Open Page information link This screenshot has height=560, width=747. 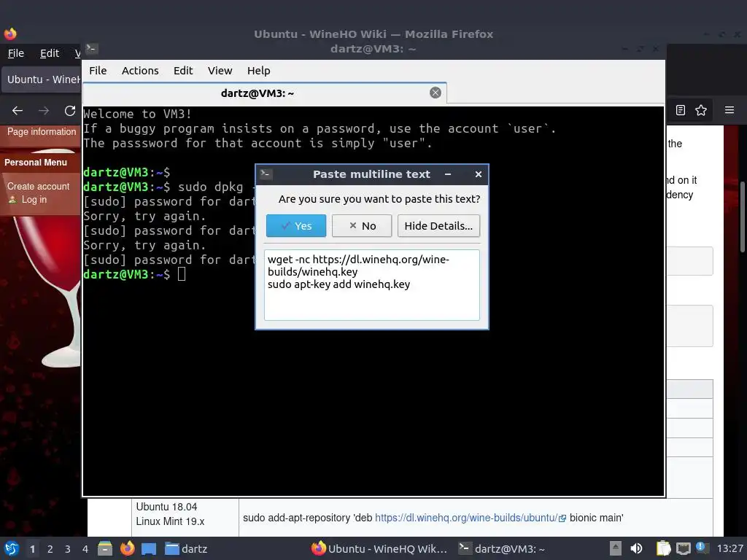42,131
